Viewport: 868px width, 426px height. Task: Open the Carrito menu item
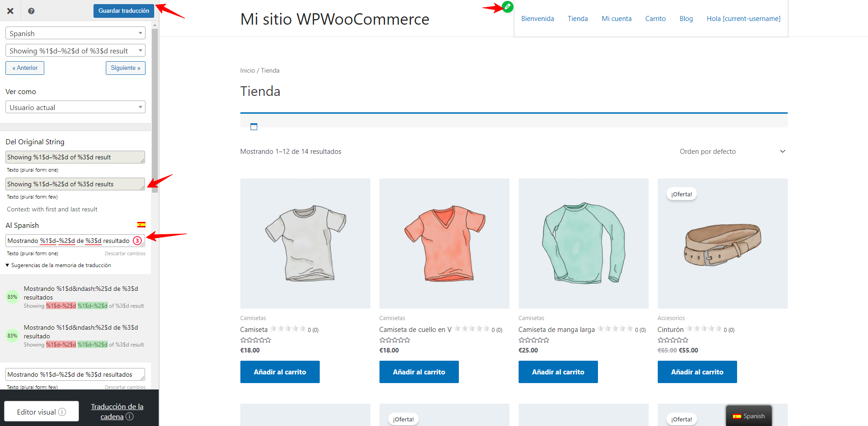(655, 19)
